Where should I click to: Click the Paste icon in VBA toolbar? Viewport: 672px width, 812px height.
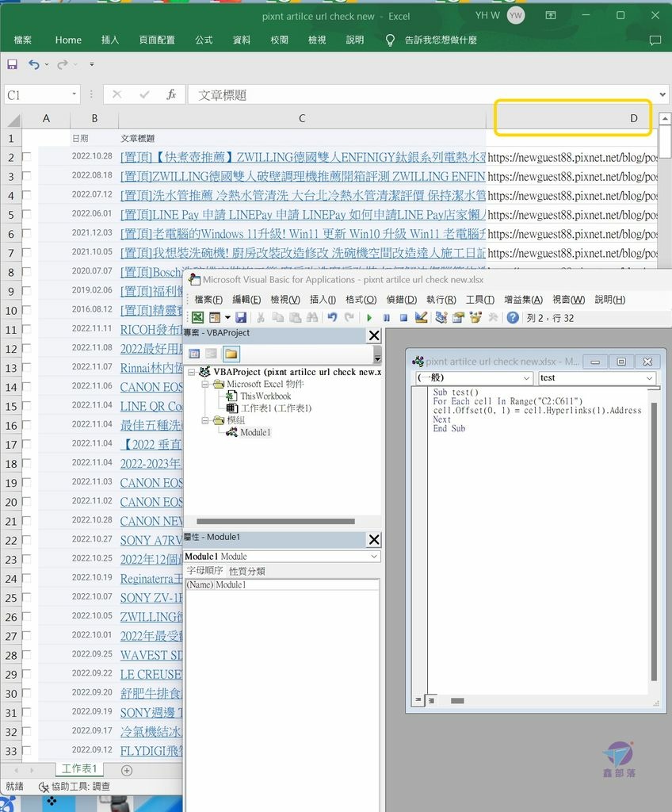point(295,317)
